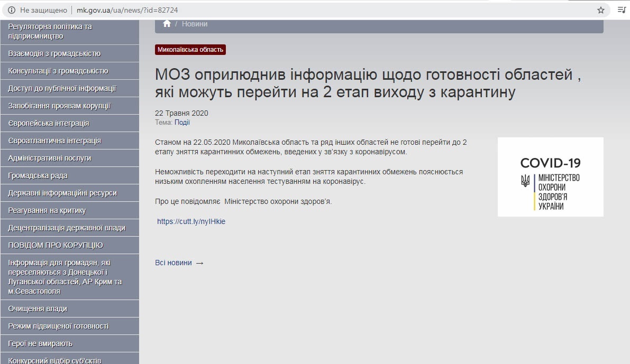Click the address bar URL
Image resolution: width=630 pixels, height=364 pixels.
coord(127,10)
